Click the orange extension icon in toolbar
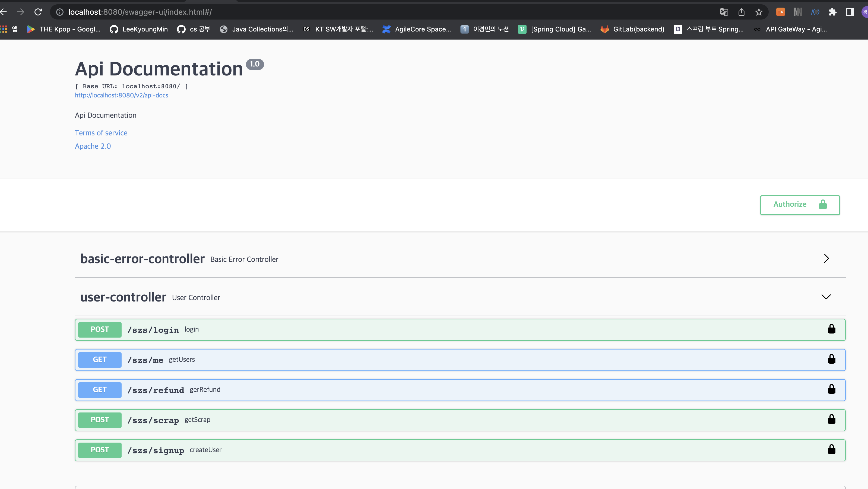 [780, 12]
